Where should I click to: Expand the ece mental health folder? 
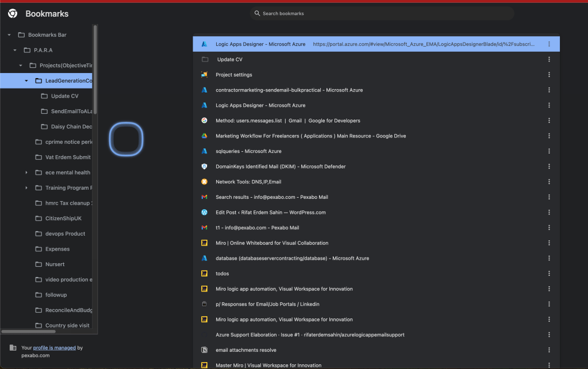(26, 172)
